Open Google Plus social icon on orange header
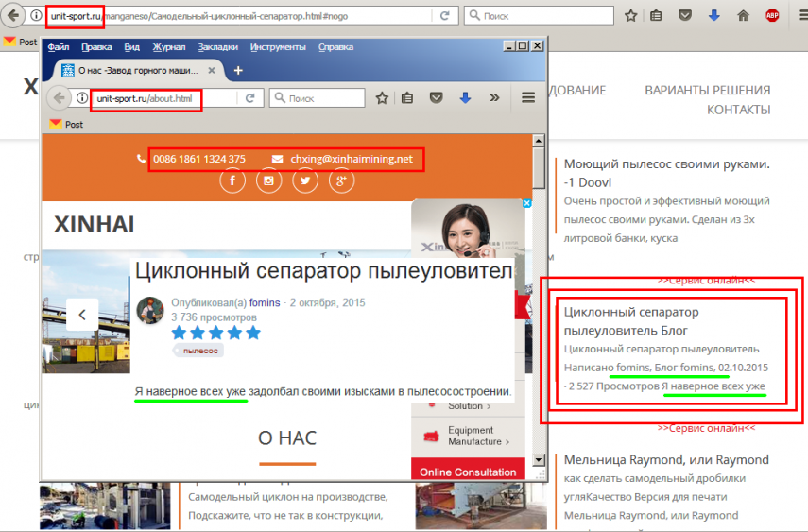 341,180
